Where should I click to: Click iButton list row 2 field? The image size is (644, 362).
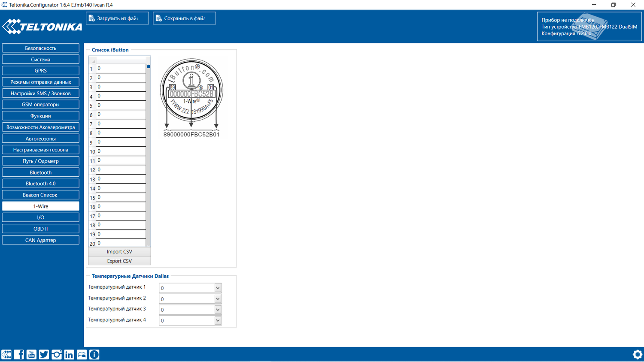point(121,78)
